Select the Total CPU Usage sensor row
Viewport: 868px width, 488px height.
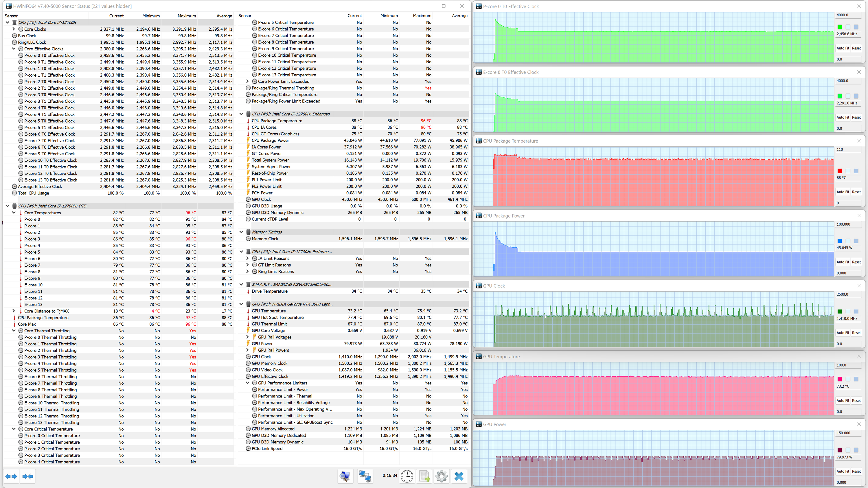(x=33, y=193)
